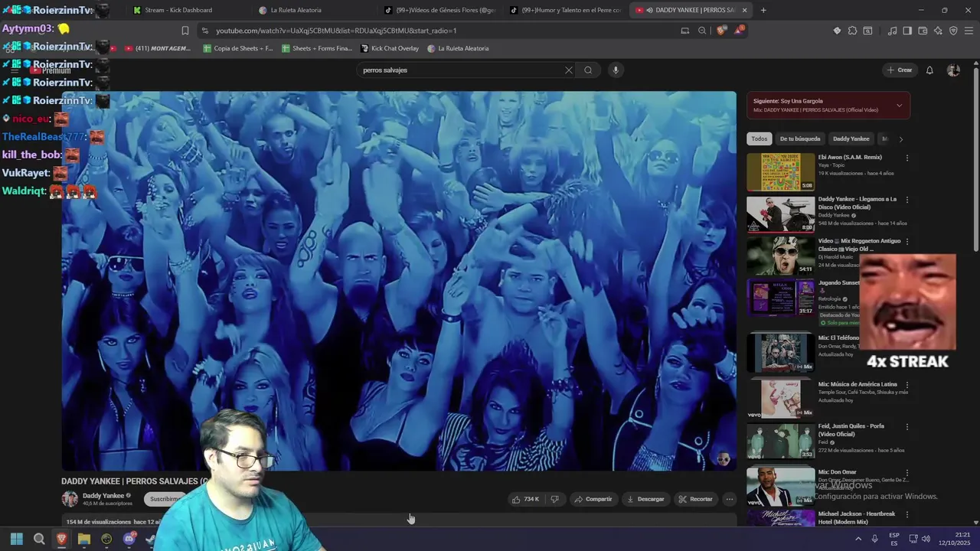Open the Brave Wallet icon
This screenshot has width=980, height=551.
click(x=923, y=31)
